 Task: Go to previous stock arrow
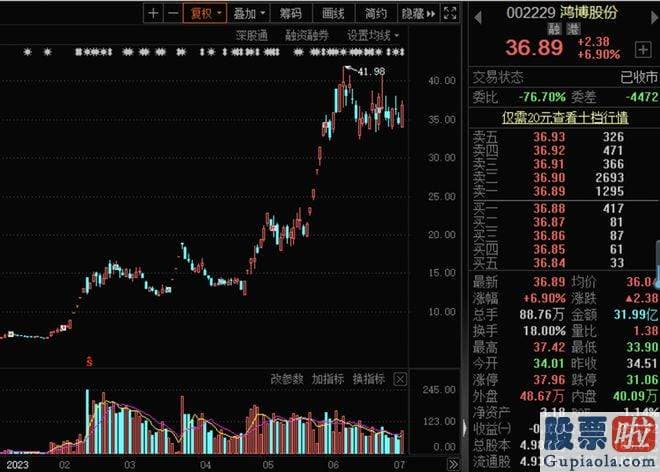478,18
